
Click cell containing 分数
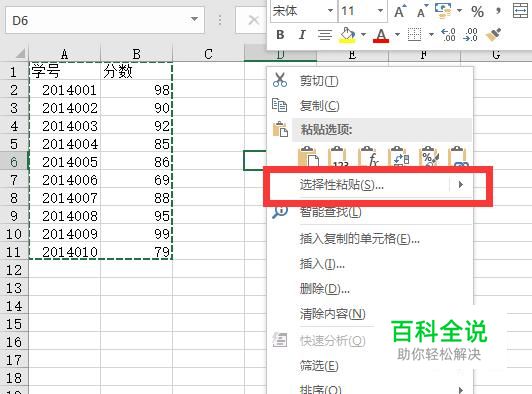[137, 72]
